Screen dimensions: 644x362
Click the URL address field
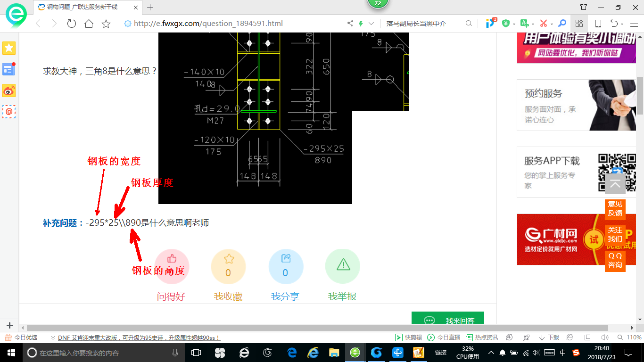click(231, 24)
